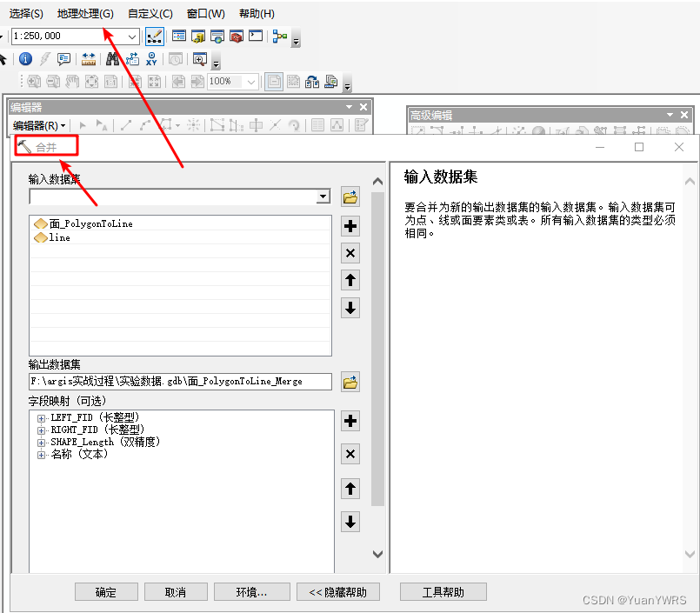Viewport: 700px width, 613px height.
Task: Click the layout Zoom In icon
Action: [x=34, y=82]
